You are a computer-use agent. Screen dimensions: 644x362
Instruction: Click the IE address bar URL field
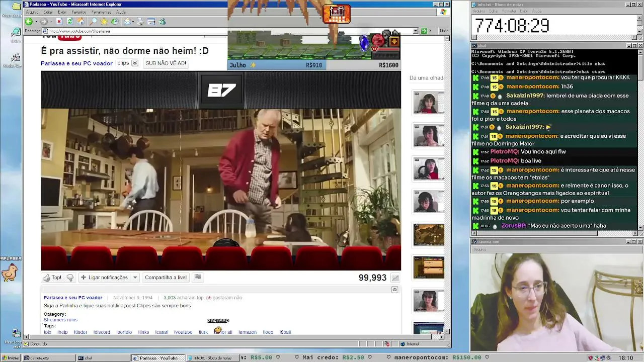click(x=229, y=31)
